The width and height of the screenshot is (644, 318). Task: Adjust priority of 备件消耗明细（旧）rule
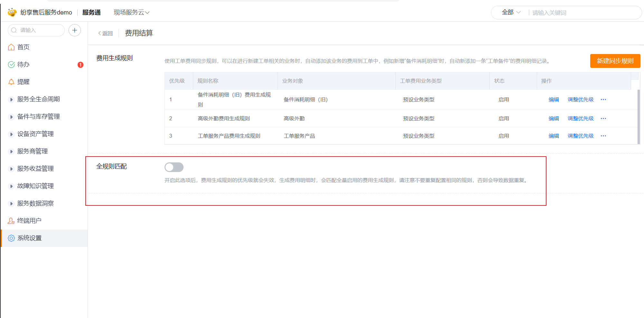click(580, 99)
